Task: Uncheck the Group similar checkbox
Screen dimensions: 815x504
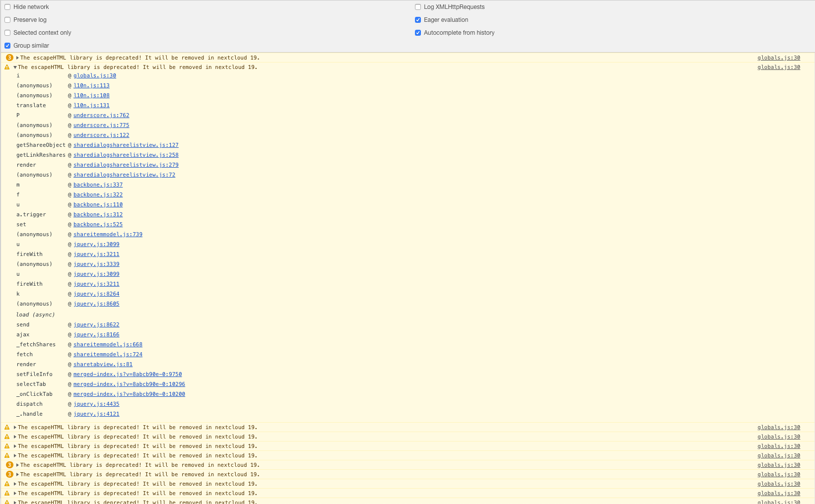Action: pyautogui.click(x=7, y=46)
